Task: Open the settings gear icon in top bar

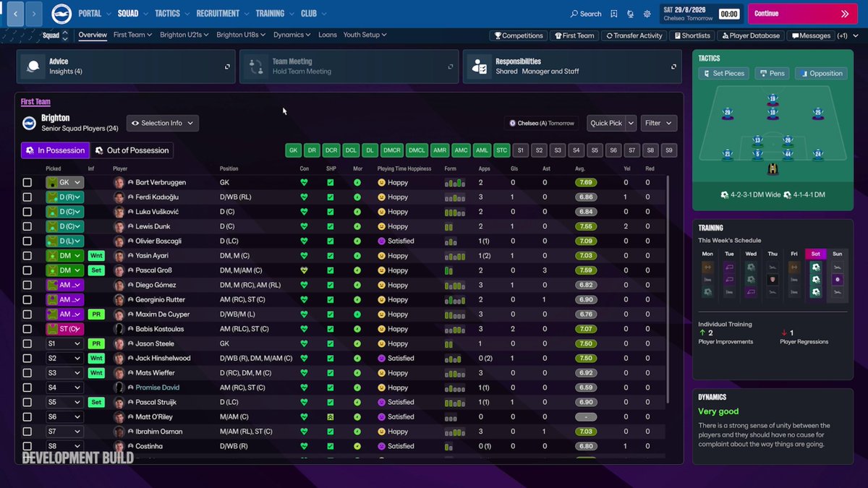Action: click(647, 14)
